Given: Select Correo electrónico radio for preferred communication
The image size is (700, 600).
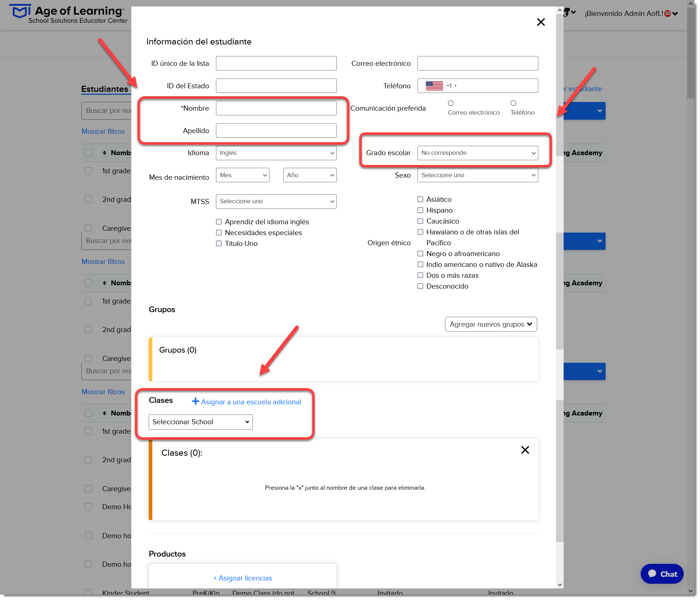Looking at the screenshot, I should 451,103.
